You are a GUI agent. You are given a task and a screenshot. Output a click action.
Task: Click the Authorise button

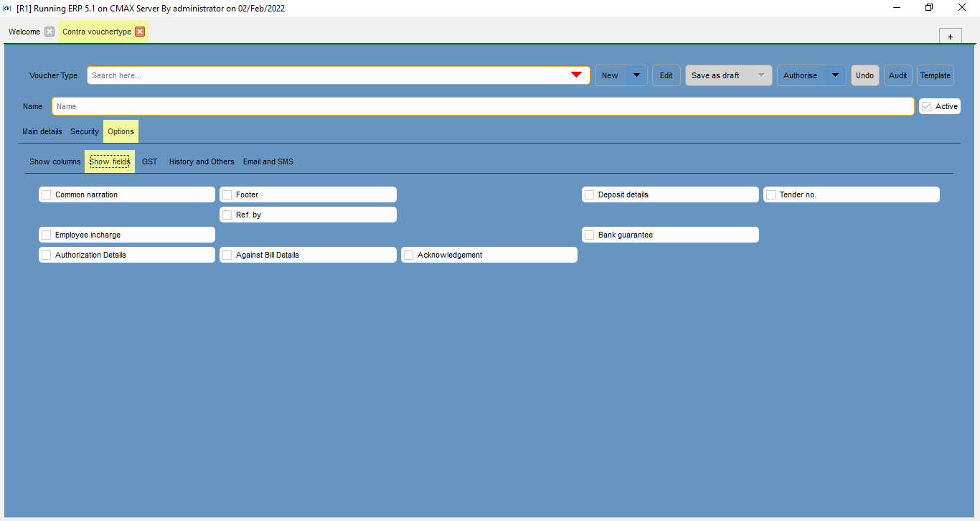tap(801, 75)
